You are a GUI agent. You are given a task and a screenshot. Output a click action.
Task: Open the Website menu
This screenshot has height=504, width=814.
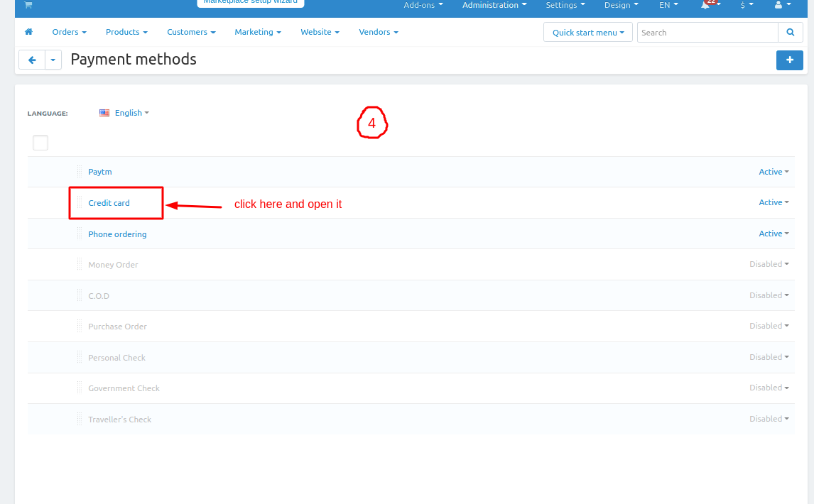[320, 32]
